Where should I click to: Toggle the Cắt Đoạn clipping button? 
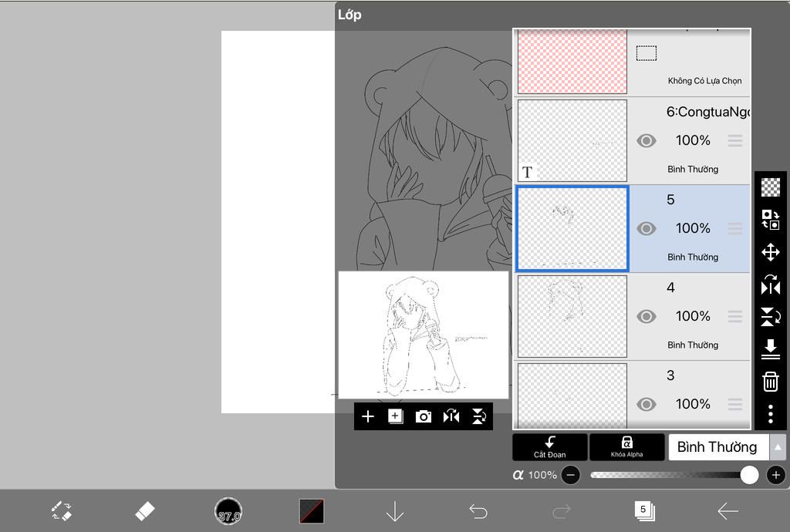coord(549,447)
